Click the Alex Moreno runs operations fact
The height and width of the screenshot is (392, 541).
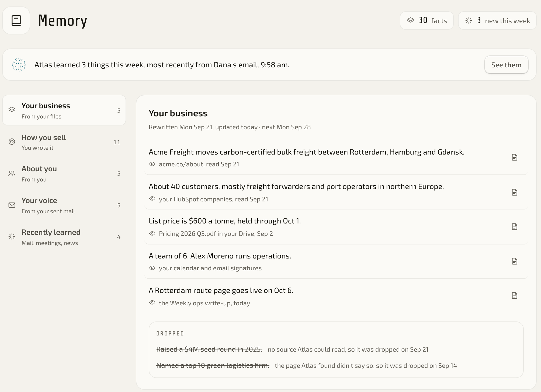pos(220,256)
